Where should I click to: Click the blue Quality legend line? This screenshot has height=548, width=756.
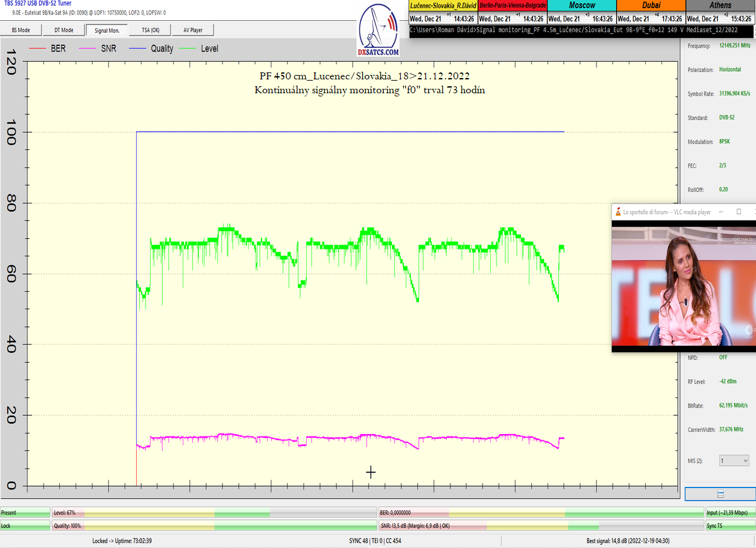tap(136, 49)
